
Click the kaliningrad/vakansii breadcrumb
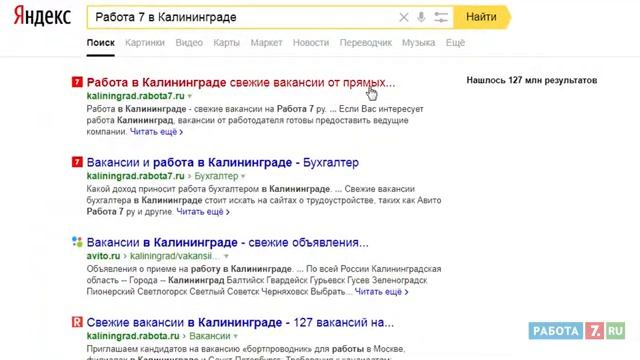point(175,256)
